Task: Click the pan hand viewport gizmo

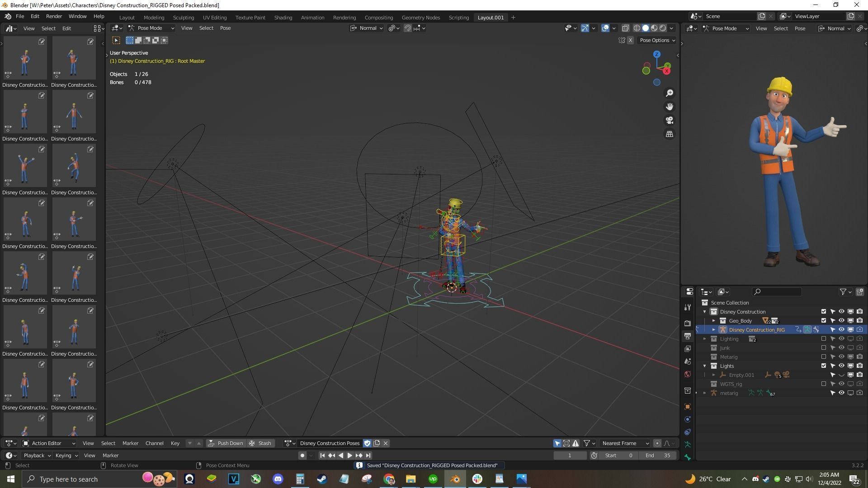Action: 670,107
